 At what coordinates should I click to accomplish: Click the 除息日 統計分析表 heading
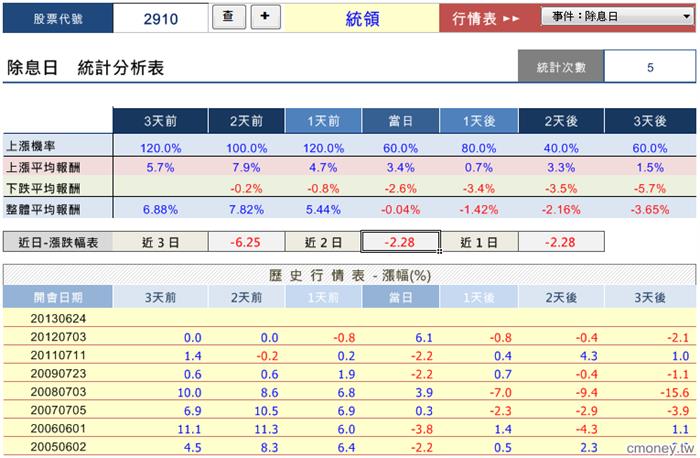[85, 68]
